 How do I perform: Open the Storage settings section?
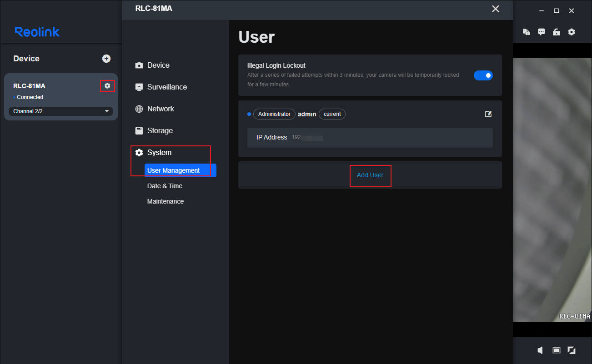[x=160, y=131]
